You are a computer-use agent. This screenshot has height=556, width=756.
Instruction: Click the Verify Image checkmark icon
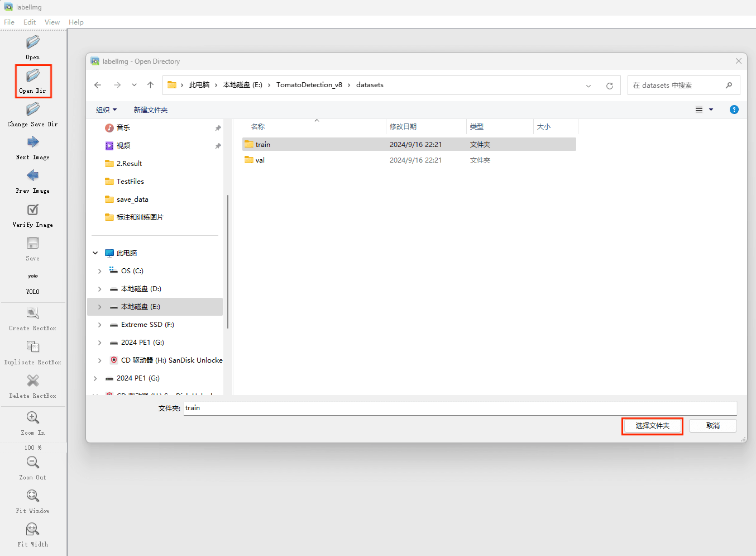tap(33, 210)
